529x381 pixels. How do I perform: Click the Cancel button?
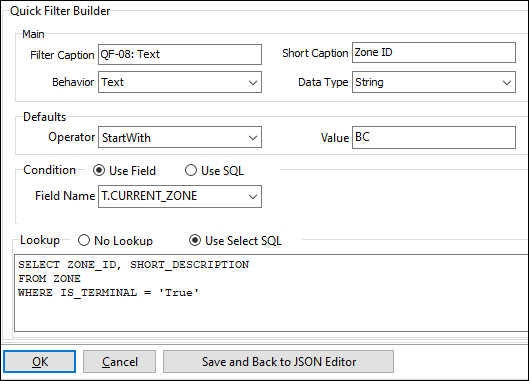(x=119, y=361)
